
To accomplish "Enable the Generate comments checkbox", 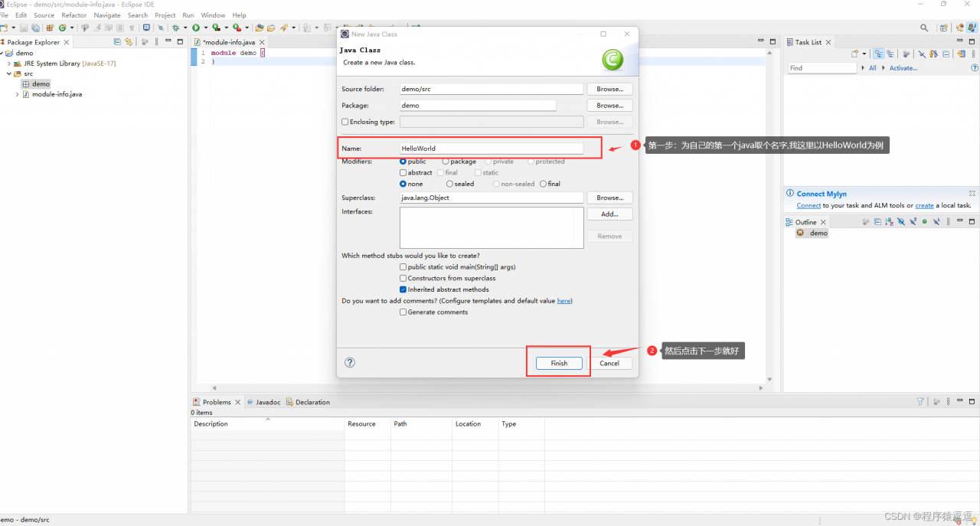I will [403, 312].
